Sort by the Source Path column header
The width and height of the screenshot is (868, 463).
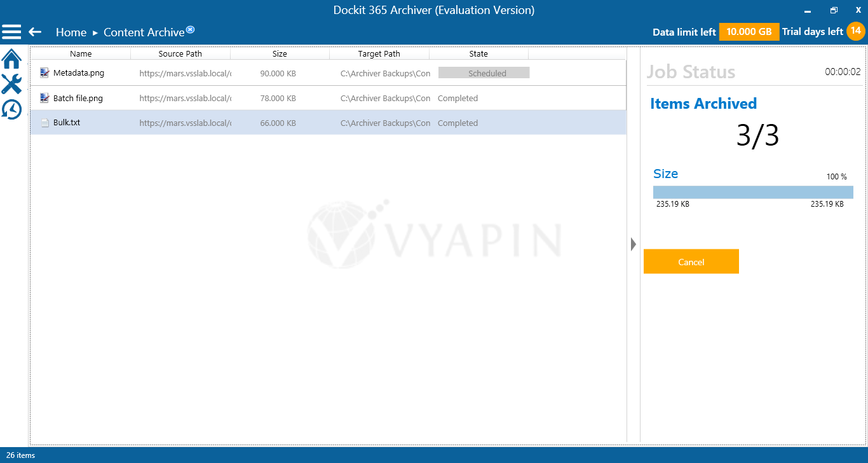coord(180,54)
